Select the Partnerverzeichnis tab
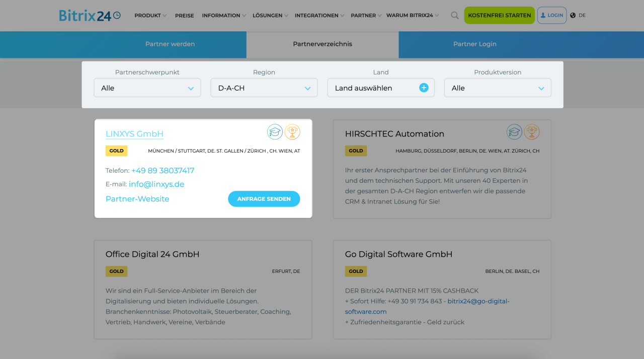 pos(323,44)
